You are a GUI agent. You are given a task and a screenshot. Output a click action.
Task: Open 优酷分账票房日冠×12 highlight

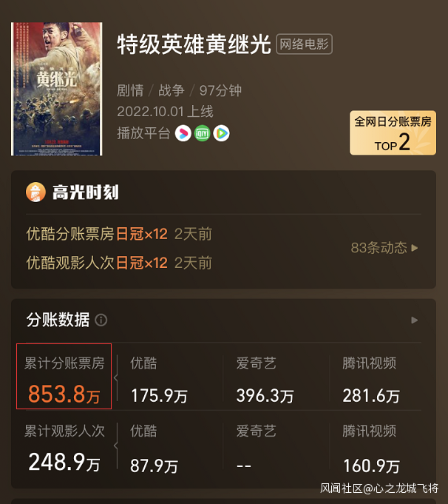[x=119, y=234]
